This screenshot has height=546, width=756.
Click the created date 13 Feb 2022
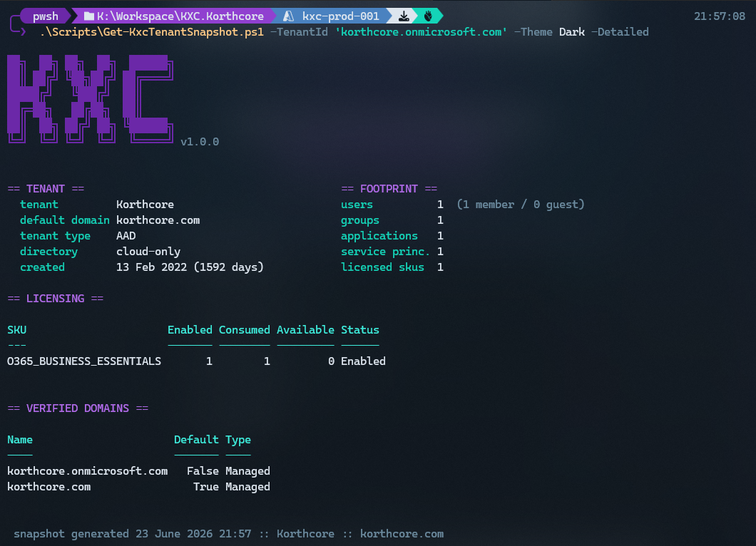[x=151, y=267]
